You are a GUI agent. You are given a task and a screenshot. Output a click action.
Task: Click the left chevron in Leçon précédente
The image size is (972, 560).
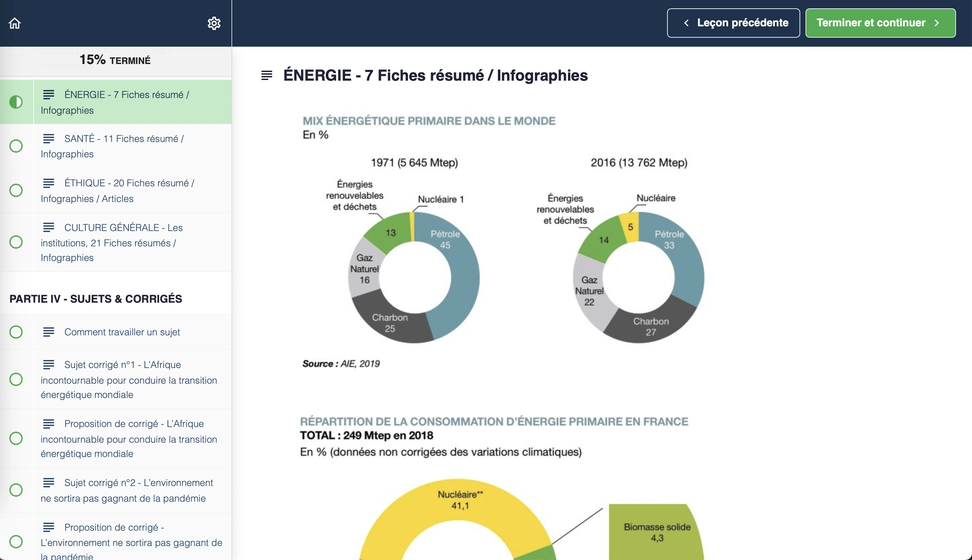[x=686, y=23]
